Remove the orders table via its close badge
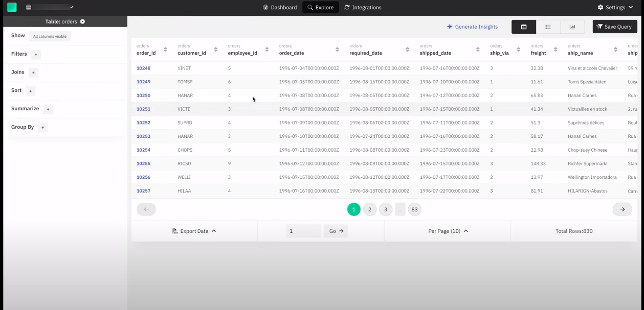 (82, 21)
